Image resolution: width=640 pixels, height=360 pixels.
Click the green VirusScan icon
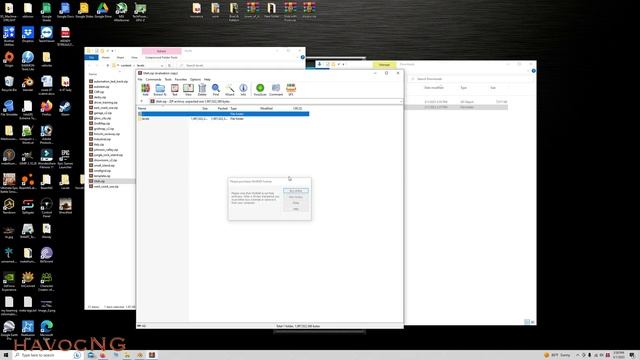click(x=260, y=89)
